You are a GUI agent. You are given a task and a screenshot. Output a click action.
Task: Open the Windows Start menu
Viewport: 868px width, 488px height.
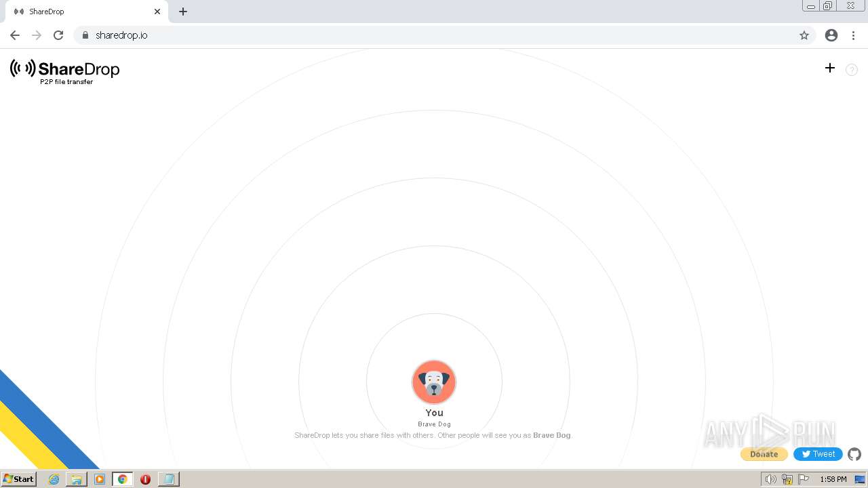(18, 479)
